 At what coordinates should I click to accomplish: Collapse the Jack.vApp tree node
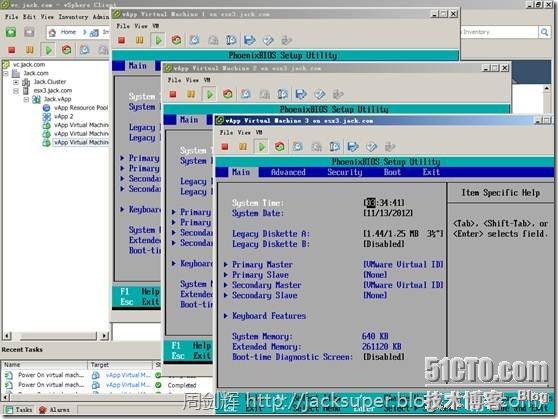26,100
